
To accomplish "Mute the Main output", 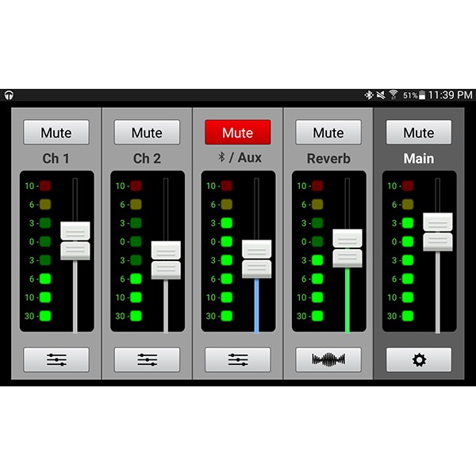I will click(419, 132).
